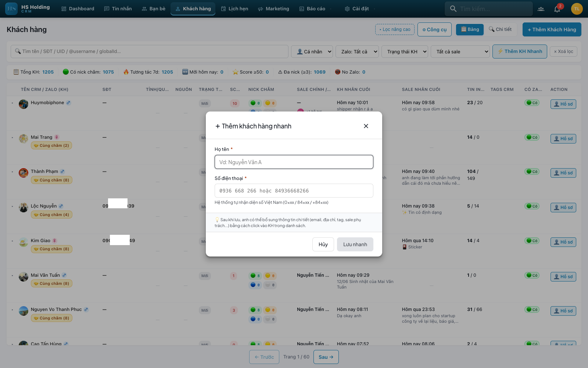The height and width of the screenshot is (368, 588).
Task: Switch to Chi tiết view
Action: [x=500, y=29]
